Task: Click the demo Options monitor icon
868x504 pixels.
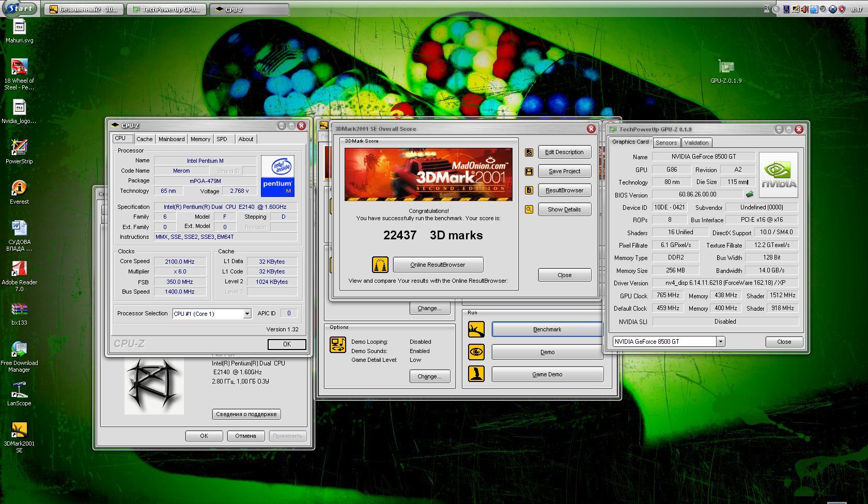Action: [338, 345]
